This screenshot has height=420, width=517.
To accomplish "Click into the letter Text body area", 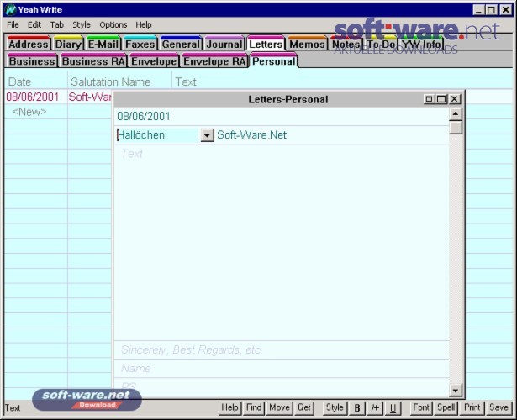I will click(x=282, y=243).
